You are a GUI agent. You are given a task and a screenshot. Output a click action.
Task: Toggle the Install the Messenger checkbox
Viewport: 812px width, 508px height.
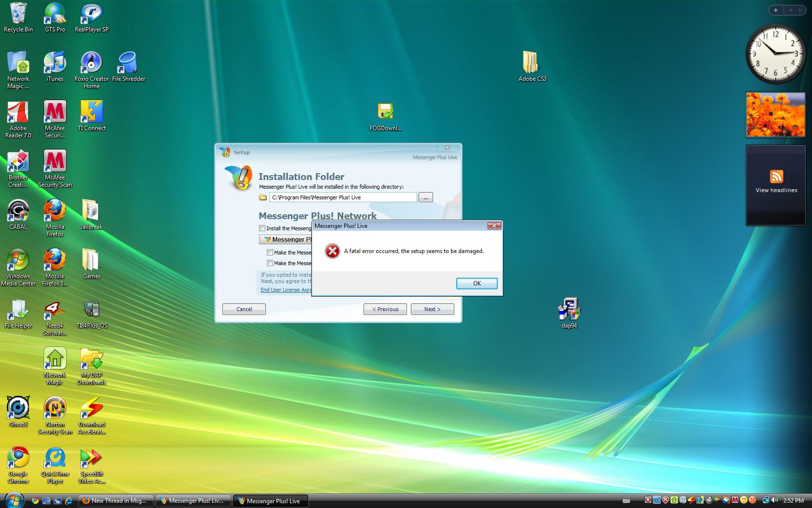(262, 228)
